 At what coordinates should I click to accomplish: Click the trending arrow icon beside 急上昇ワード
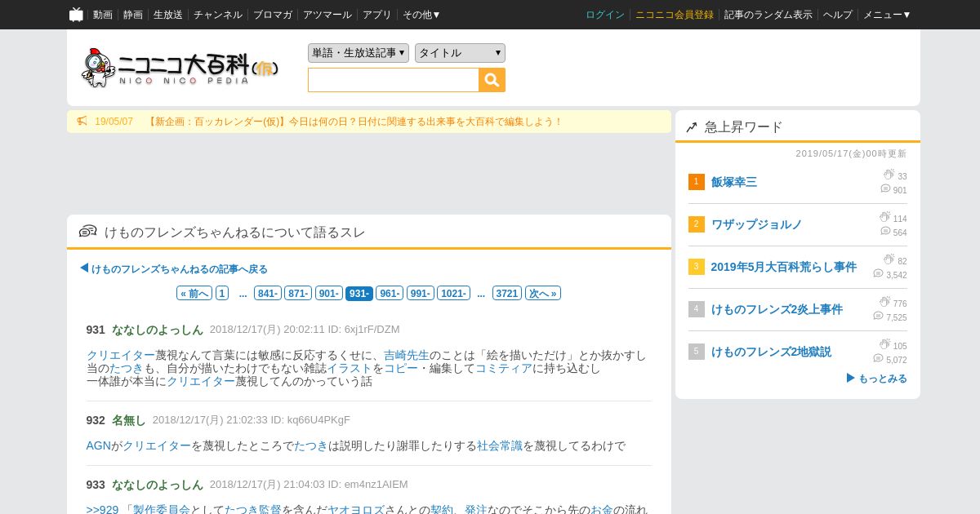(x=692, y=127)
